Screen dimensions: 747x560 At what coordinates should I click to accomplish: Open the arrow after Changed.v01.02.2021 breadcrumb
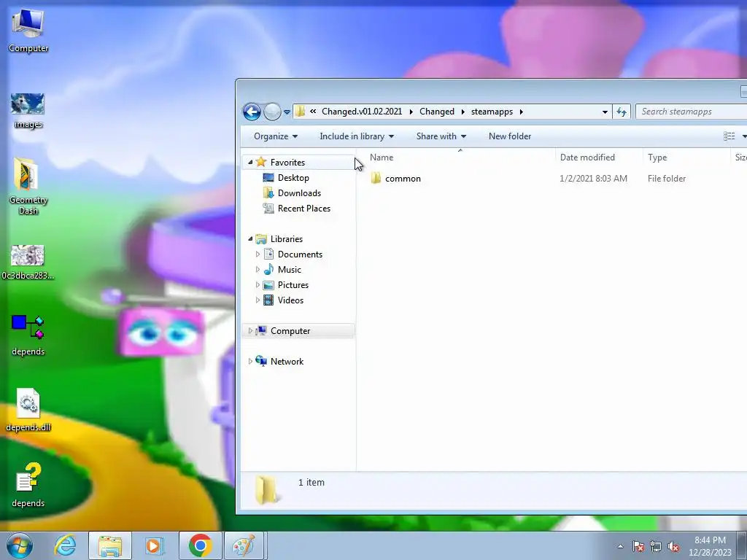point(411,112)
